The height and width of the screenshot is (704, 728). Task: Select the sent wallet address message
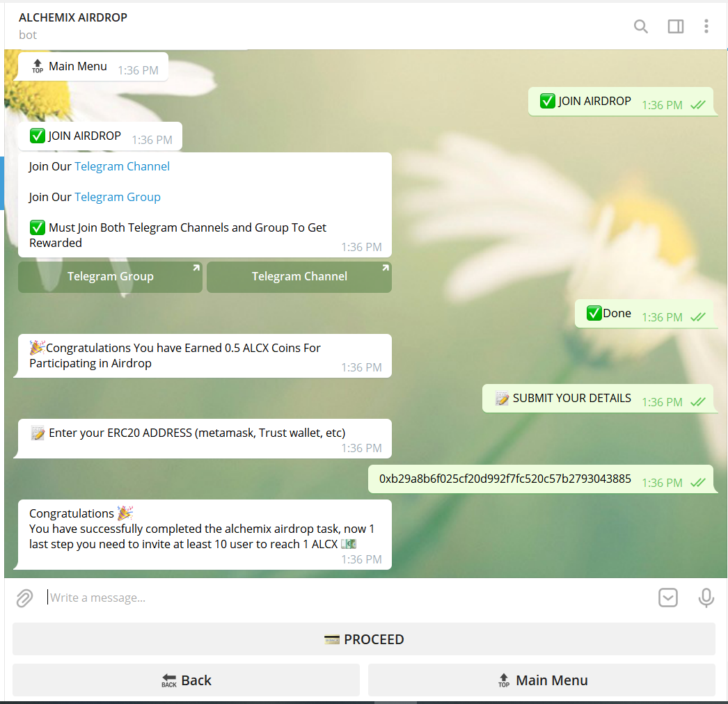[541, 479]
